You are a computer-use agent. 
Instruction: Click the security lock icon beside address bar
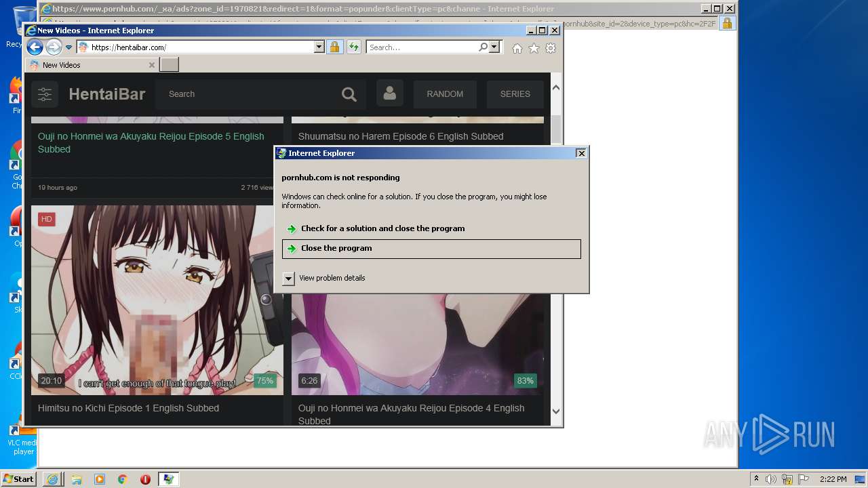point(334,47)
